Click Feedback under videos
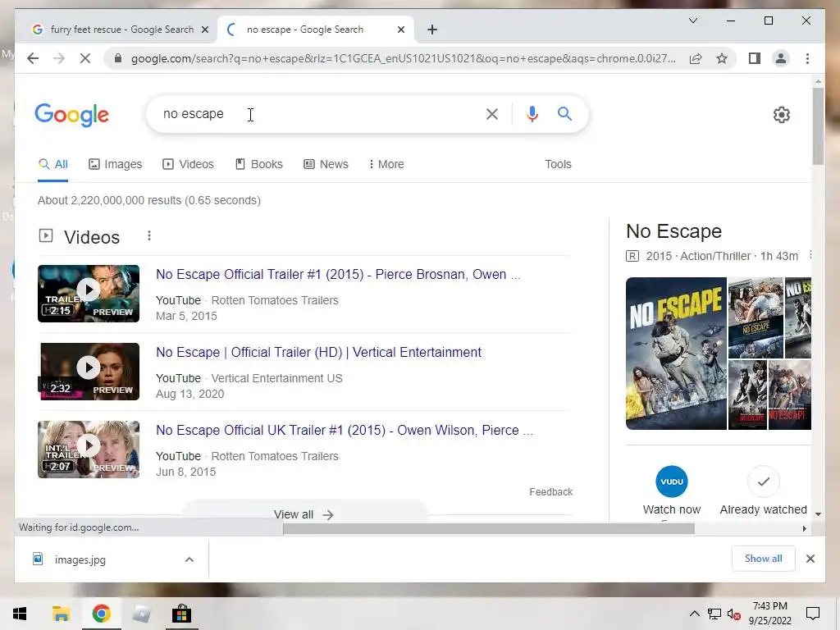 click(550, 492)
